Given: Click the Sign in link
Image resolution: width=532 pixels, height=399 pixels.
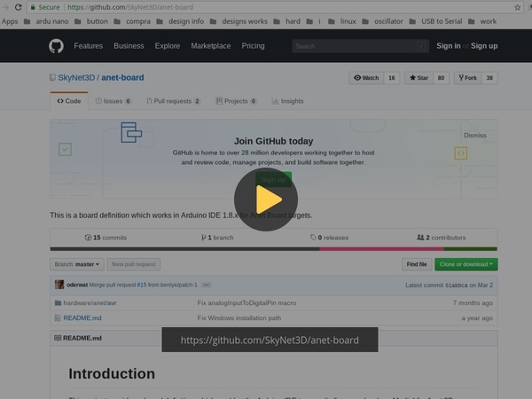Looking at the screenshot, I should tap(448, 46).
